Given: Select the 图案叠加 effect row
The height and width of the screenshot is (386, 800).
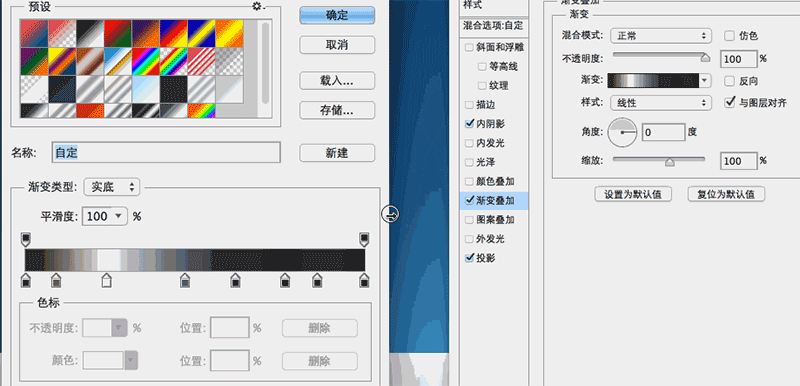Looking at the screenshot, I should coord(494,220).
